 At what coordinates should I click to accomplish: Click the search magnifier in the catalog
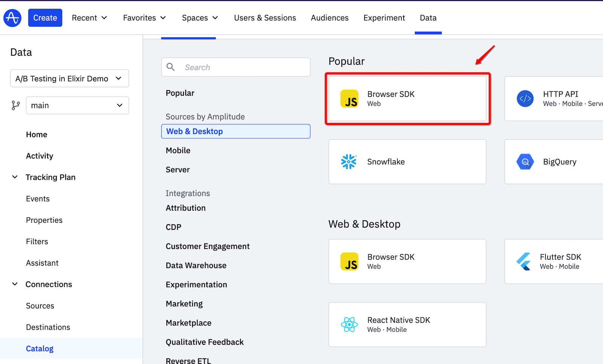(171, 67)
